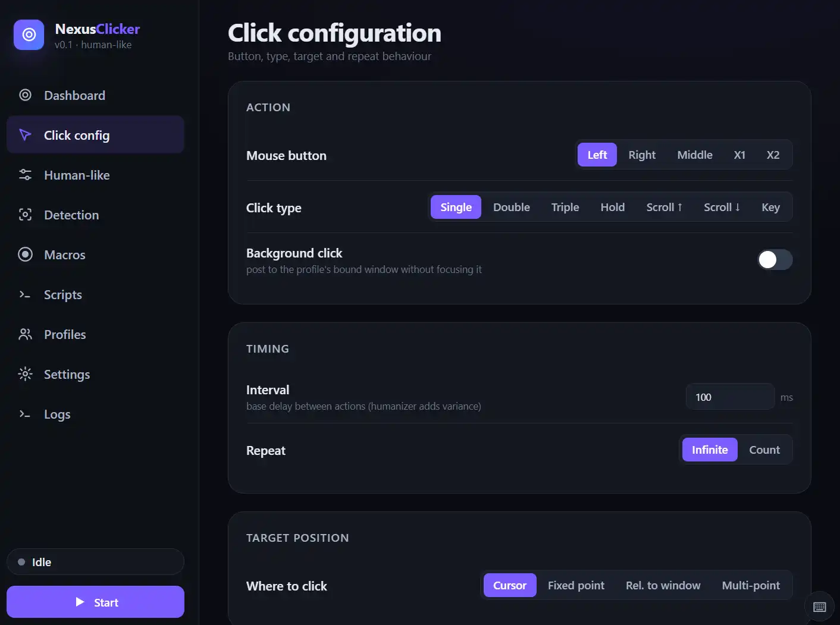Click the NexusClicker logo icon

[x=29, y=34]
